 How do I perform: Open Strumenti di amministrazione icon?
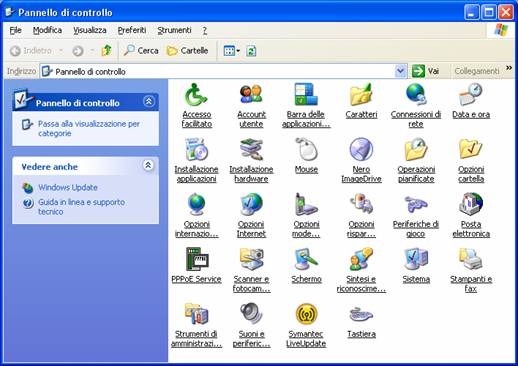click(196, 314)
